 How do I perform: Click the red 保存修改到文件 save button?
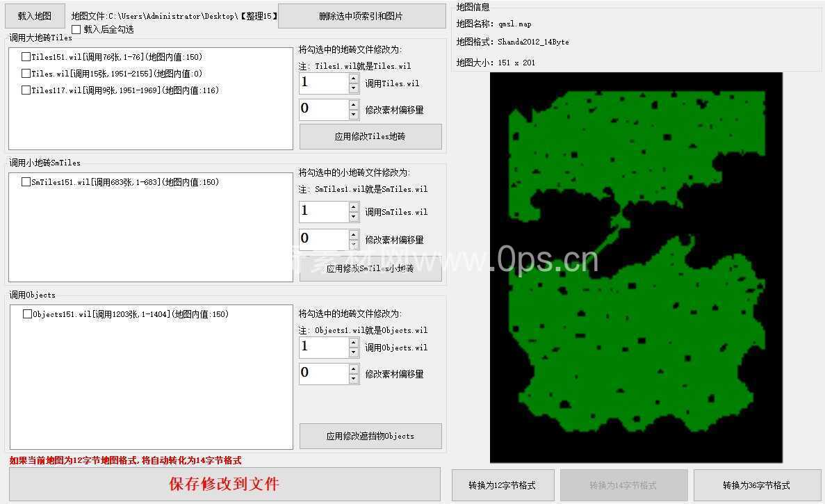[224, 484]
